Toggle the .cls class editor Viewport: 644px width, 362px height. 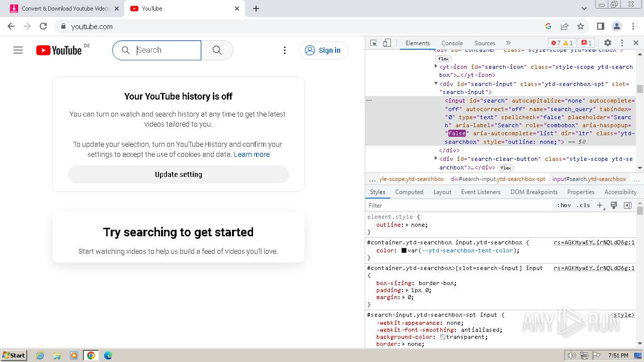[x=583, y=205]
